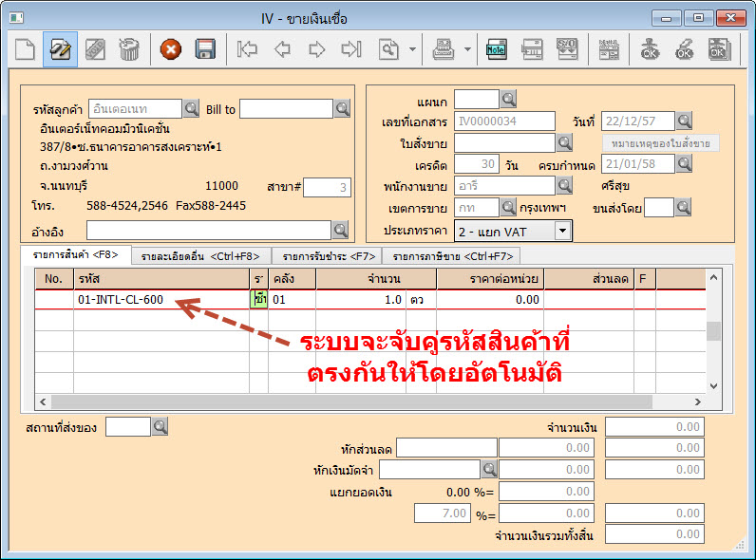The height and width of the screenshot is (560, 756).
Task: Switch to รายการภาษีขาย <Ctrl+F7> tab
Action: [452, 256]
